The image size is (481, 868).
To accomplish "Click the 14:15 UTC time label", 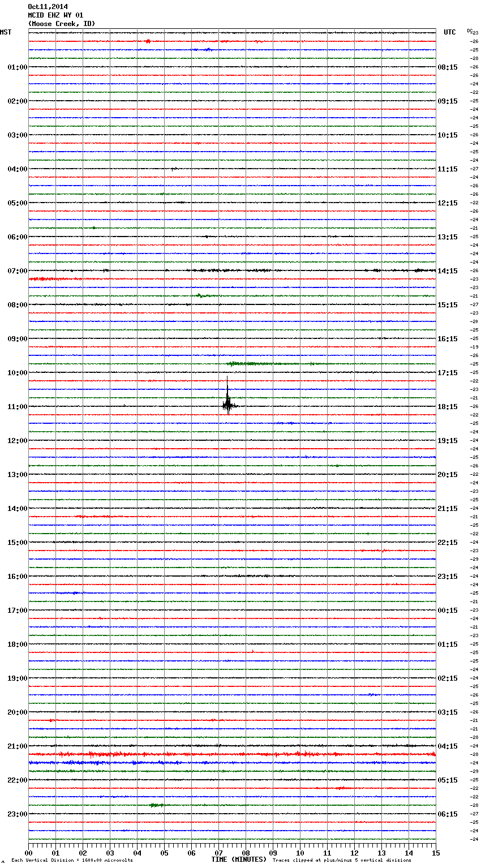I will pos(448,271).
